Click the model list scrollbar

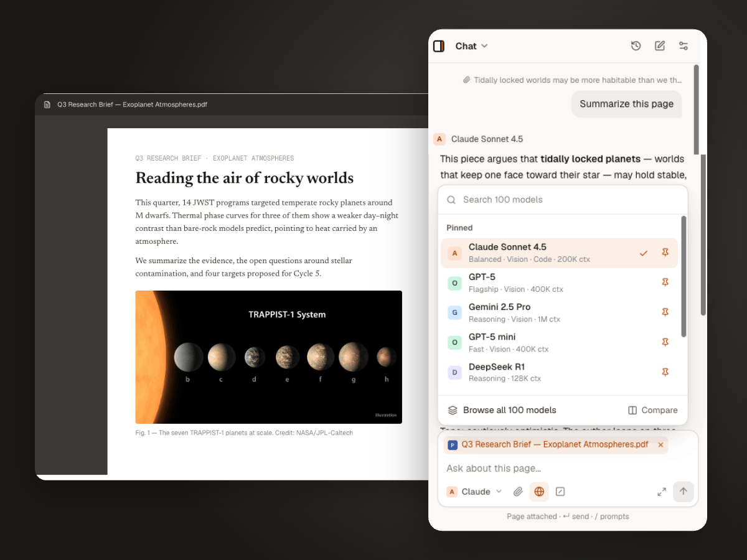pyautogui.click(x=684, y=277)
